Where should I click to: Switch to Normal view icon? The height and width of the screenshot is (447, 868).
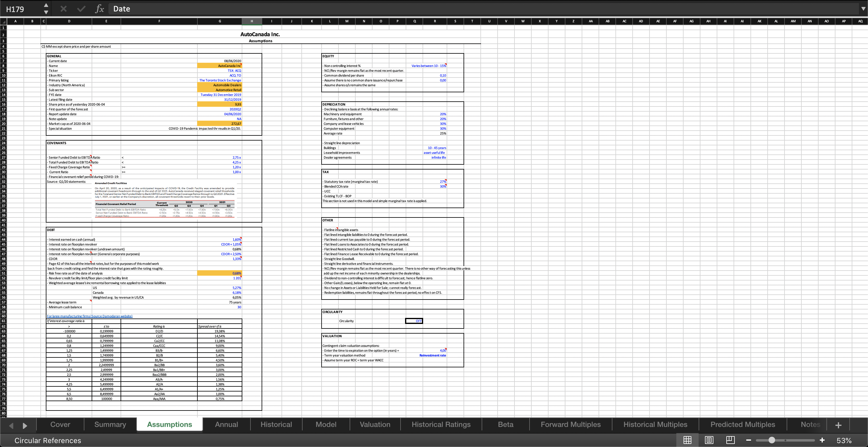point(687,440)
